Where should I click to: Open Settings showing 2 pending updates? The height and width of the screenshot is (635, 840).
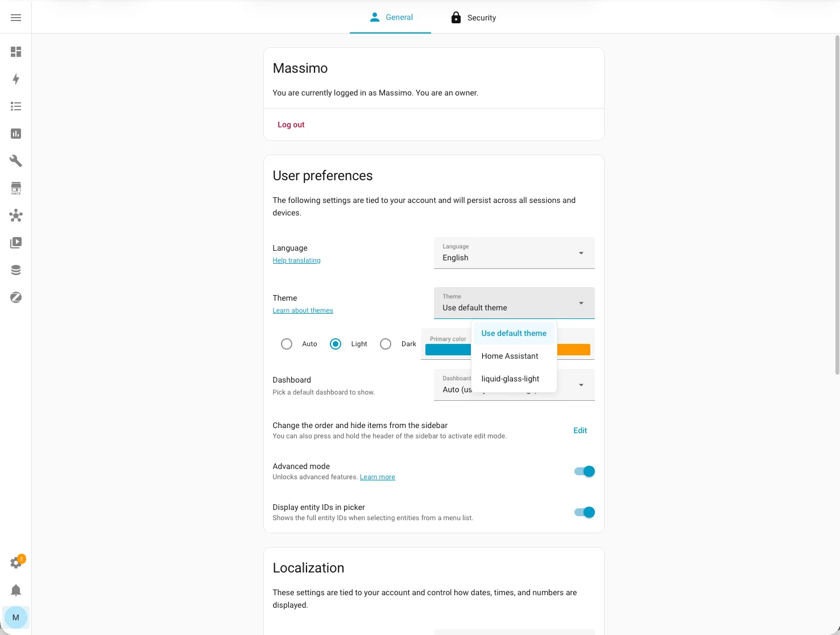click(15, 562)
